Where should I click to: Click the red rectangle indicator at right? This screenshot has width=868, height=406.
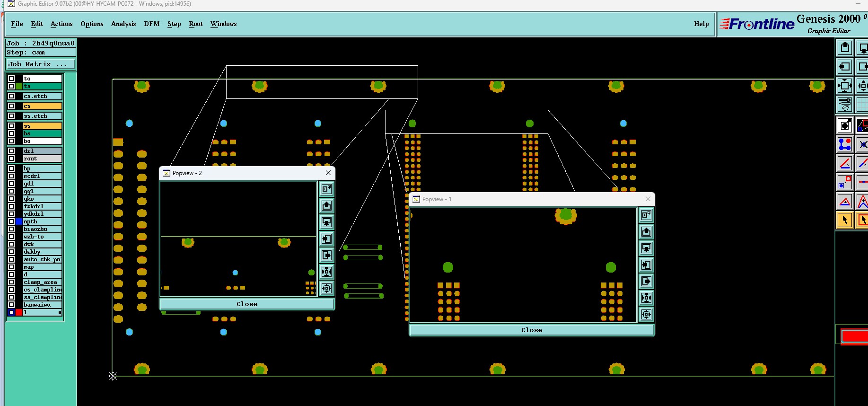point(855,336)
